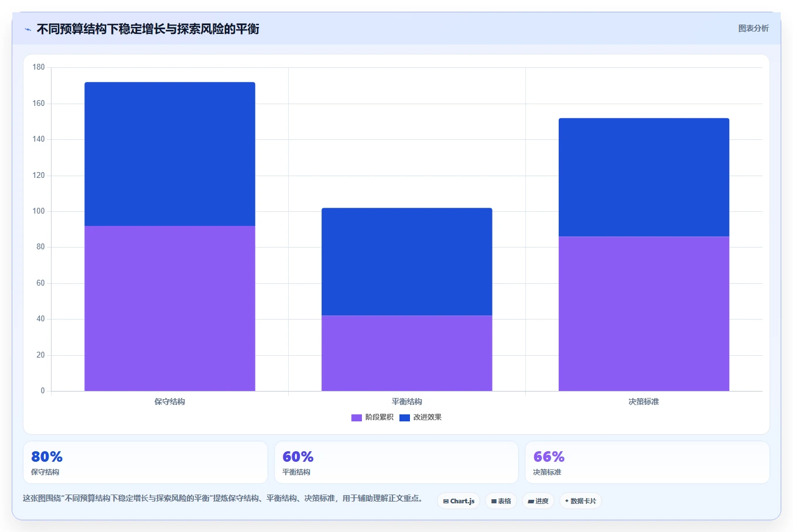Click the 进度 tag icon

(x=531, y=502)
